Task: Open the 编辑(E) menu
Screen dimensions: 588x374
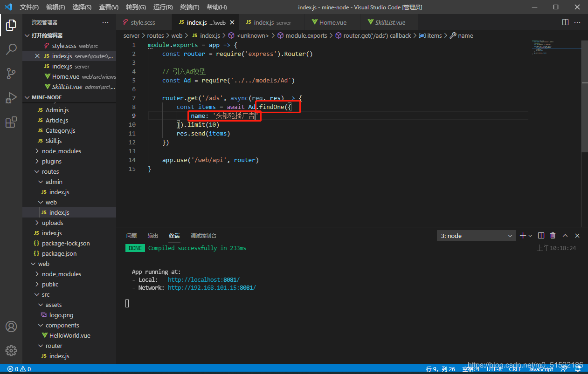Action: click(56, 7)
